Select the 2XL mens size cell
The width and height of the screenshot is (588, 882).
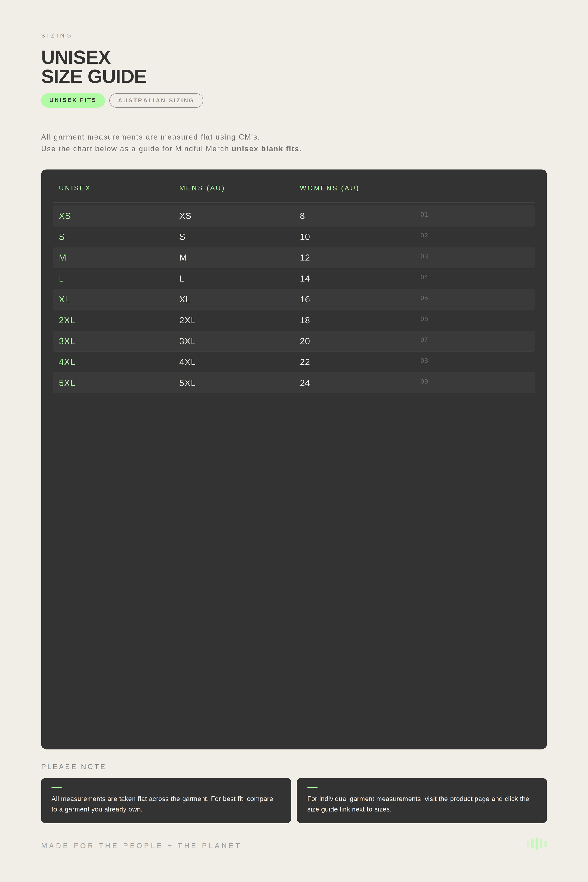pyautogui.click(x=187, y=320)
